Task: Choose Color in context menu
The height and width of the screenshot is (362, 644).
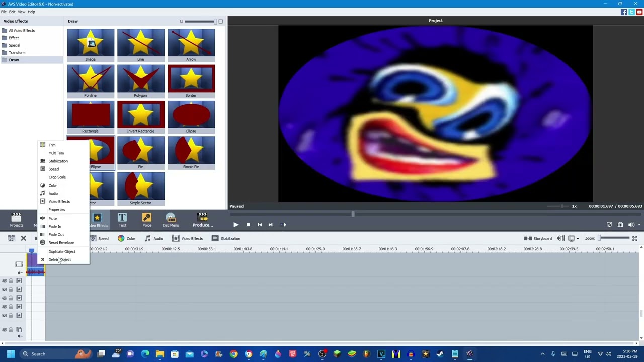Action: pyautogui.click(x=63, y=186)
